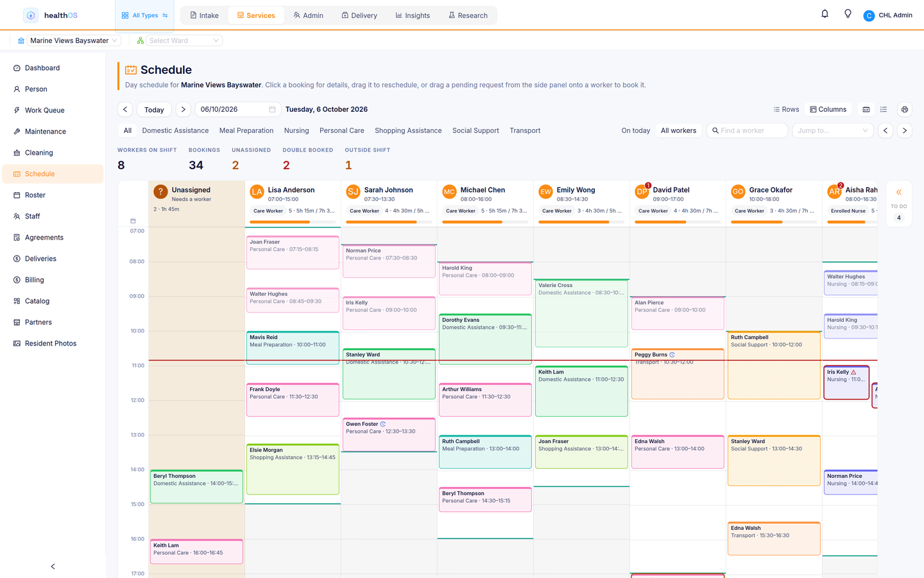
Task: Filter by Transport service type
Action: click(x=525, y=130)
